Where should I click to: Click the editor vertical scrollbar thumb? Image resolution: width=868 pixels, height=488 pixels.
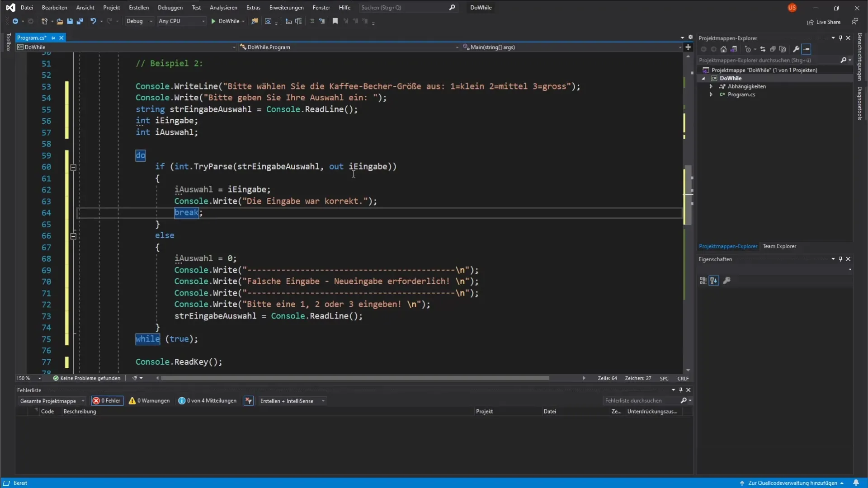tap(688, 195)
